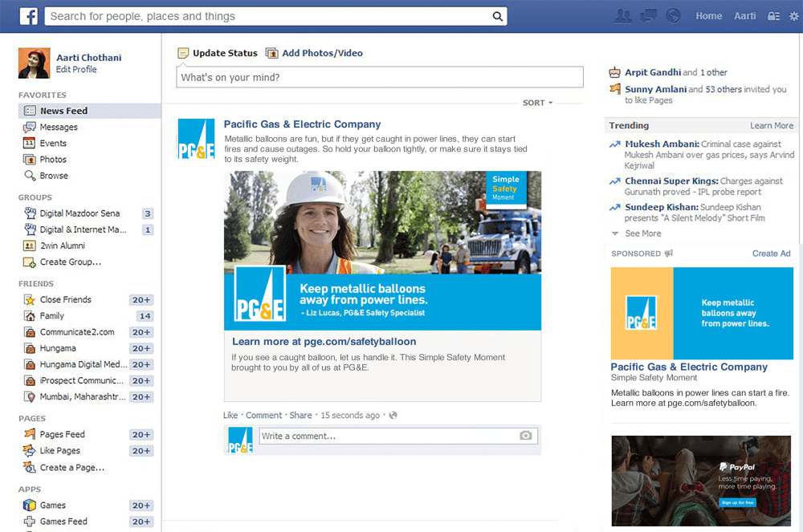
Task: Open friend requests icon in top bar
Action: (x=623, y=14)
